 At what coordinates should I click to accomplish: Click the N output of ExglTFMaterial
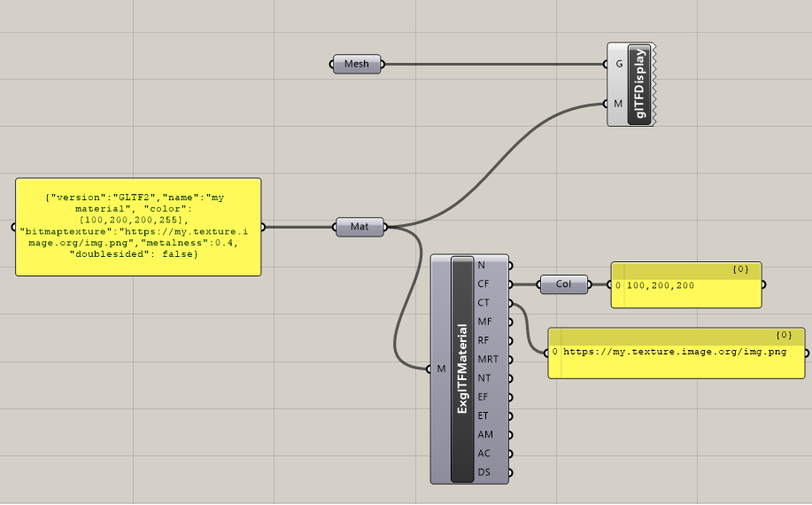(x=483, y=265)
